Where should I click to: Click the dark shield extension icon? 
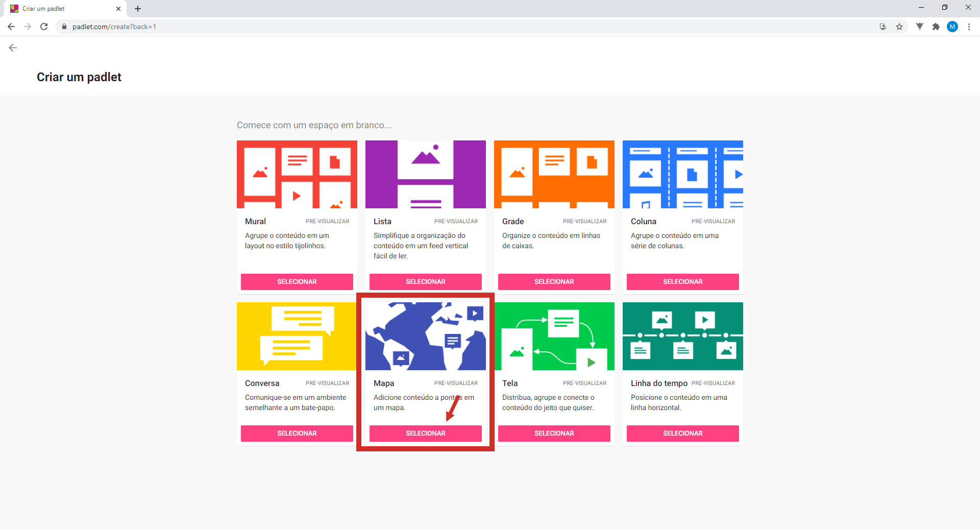pos(920,27)
